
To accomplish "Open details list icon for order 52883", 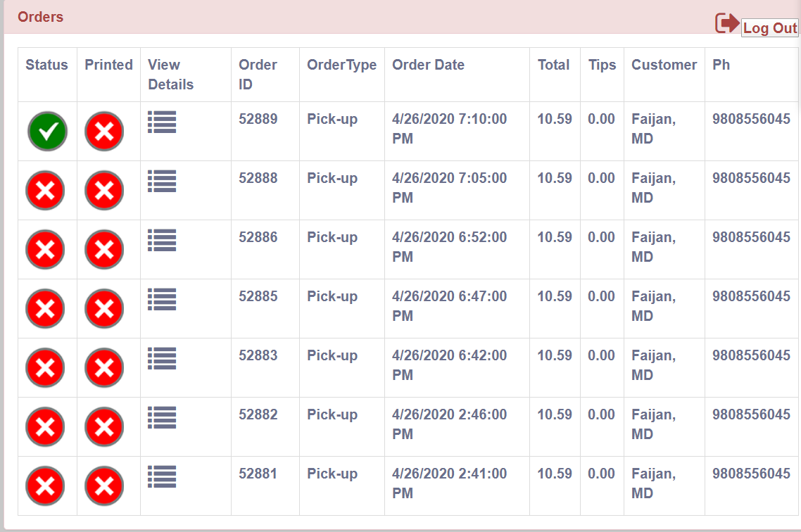I will (162, 358).
